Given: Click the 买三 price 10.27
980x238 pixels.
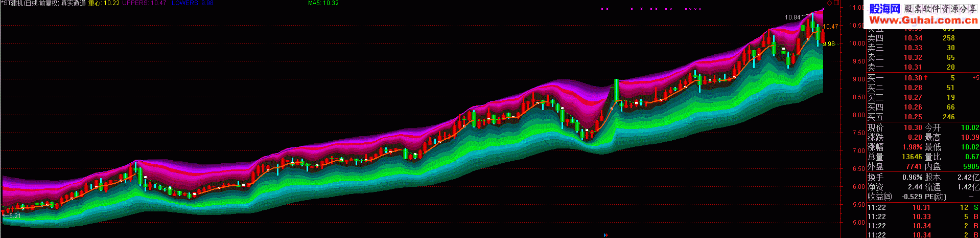Looking at the screenshot, I should (913, 97).
